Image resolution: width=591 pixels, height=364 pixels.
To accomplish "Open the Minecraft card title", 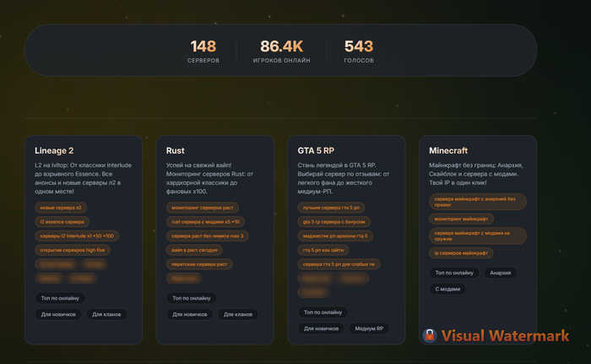I will click(448, 150).
